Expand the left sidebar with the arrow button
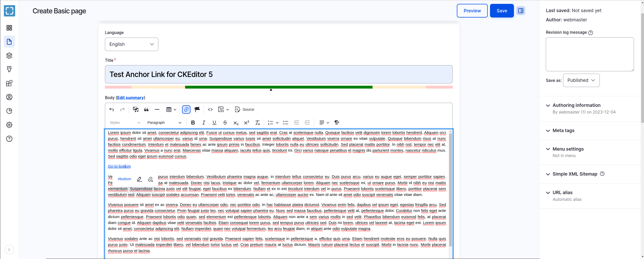Image resolution: width=644 pixels, height=259 pixels. 9,250
